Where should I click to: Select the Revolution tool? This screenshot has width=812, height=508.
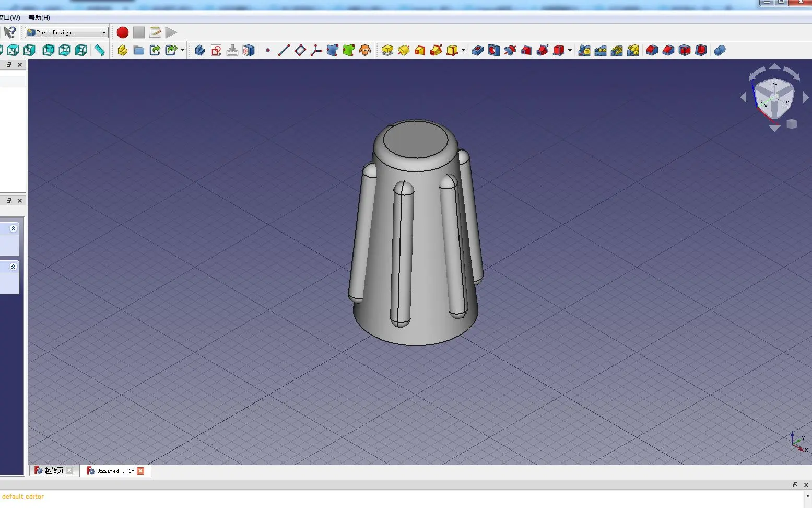point(404,50)
